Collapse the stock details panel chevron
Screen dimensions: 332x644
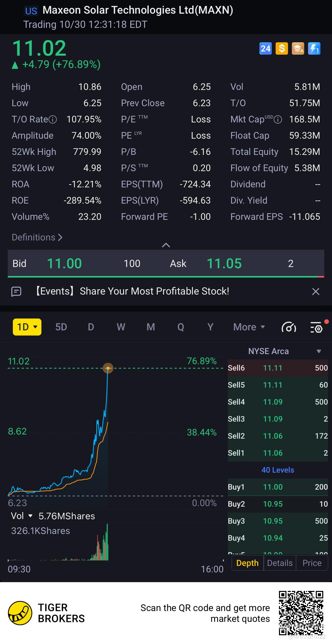point(166,245)
